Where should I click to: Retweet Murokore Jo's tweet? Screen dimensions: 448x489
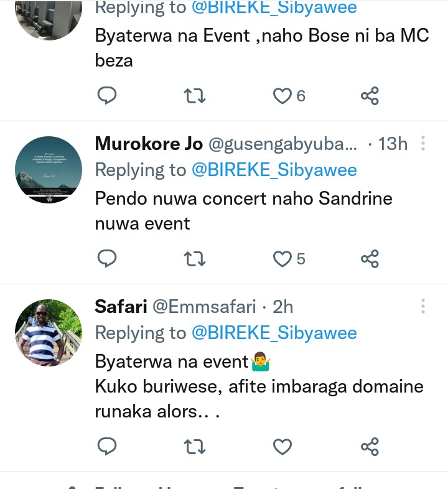point(195,258)
